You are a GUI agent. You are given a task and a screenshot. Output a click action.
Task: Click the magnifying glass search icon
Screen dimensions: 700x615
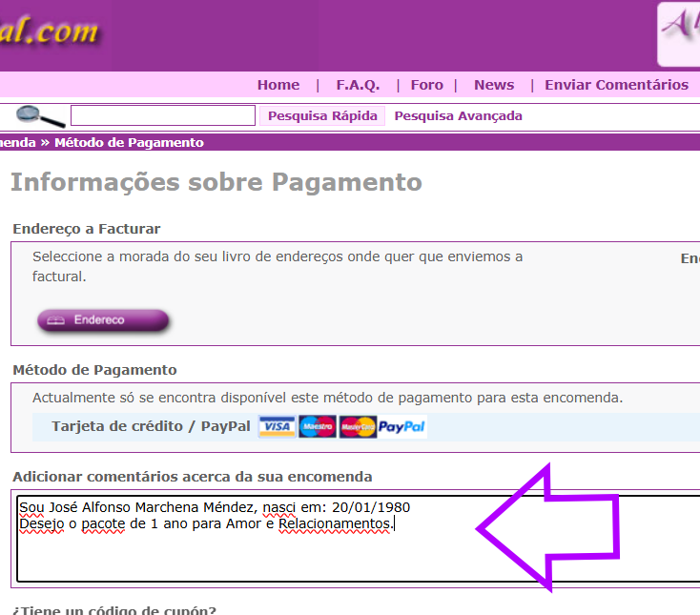(x=40, y=115)
